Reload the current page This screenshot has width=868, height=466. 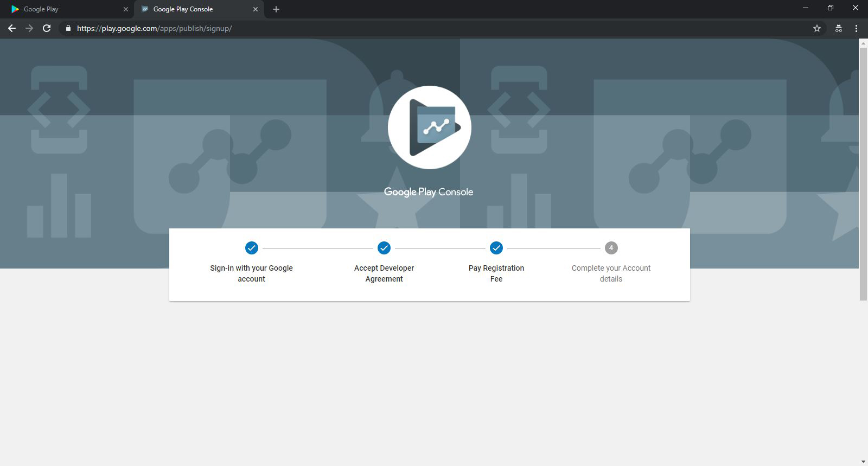coord(47,28)
